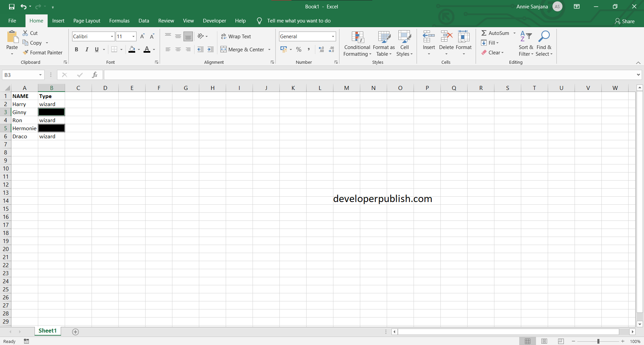The image size is (644, 345).
Task: Expand the Borders dropdown arrow
Action: point(121,50)
